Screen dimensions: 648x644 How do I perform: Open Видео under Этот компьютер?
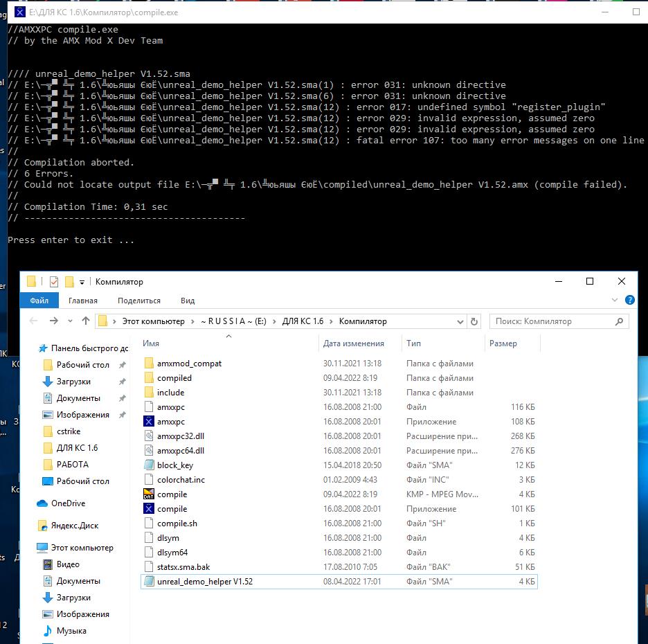[x=61, y=564]
